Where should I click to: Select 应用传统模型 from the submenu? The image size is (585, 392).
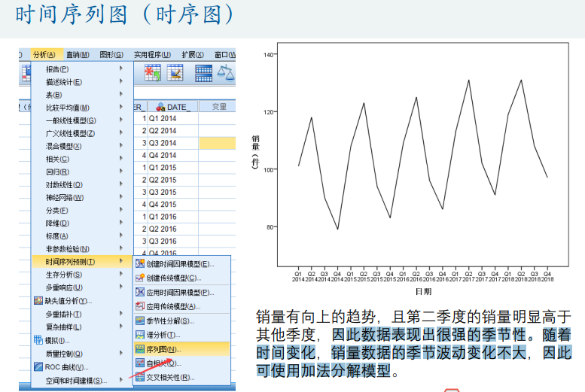pos(173,306)
